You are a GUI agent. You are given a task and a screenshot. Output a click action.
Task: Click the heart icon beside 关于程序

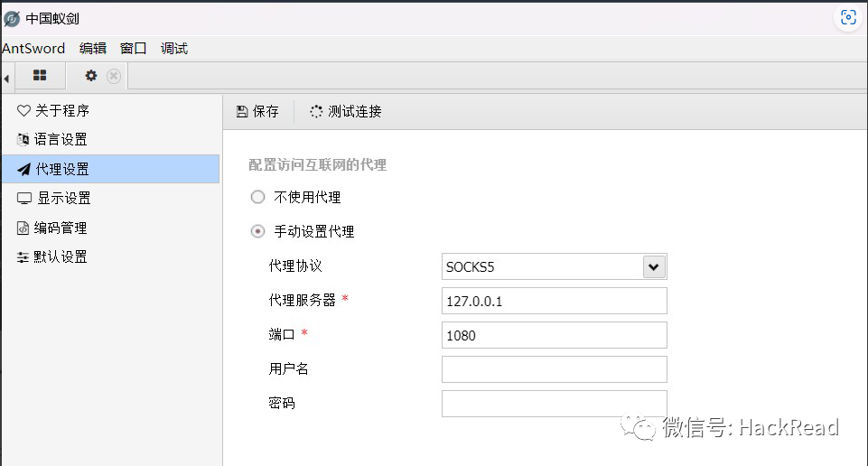coord(23,111)
